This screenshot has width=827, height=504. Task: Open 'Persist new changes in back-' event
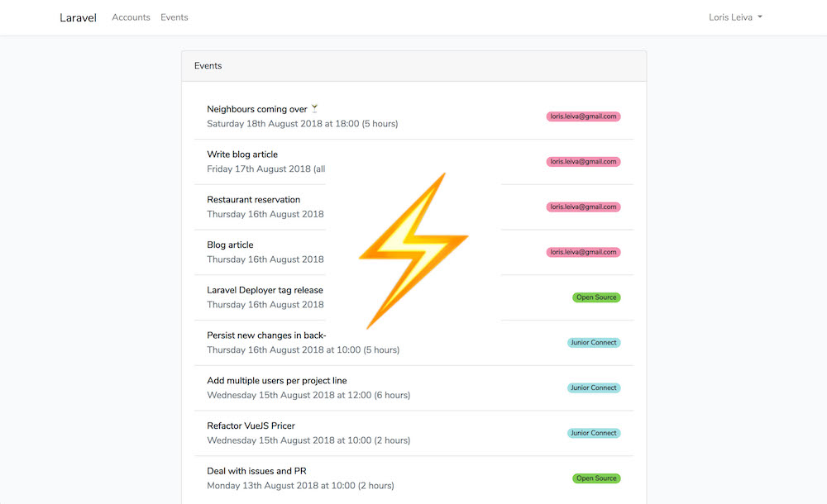(x=266, y=335)
